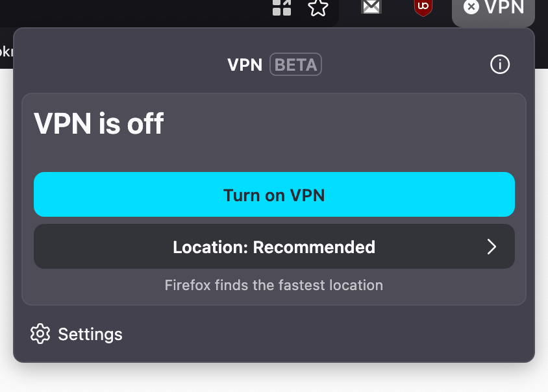
Task: Open the mail envelope extension icon
Action: tap(371, 6)
